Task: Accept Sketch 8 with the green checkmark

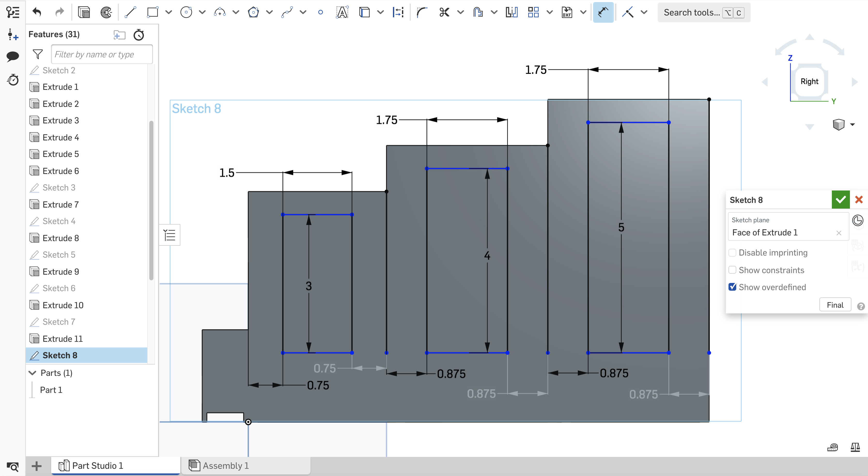Action: 840,199
